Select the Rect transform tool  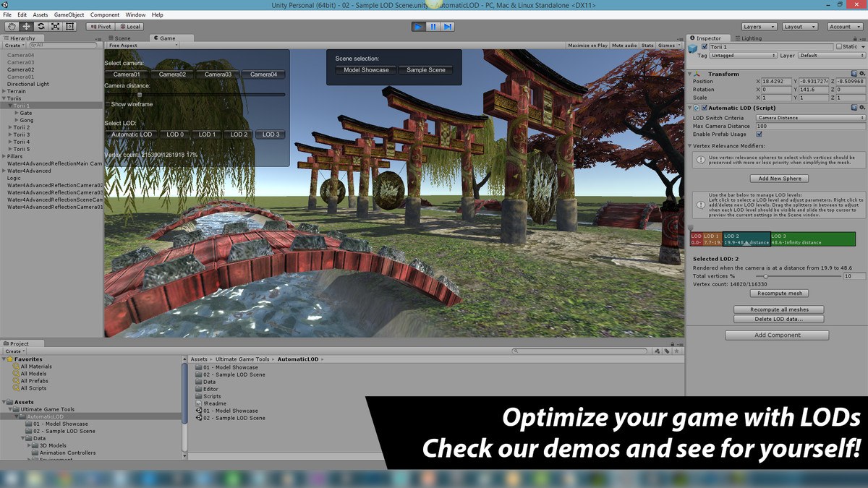70,27
